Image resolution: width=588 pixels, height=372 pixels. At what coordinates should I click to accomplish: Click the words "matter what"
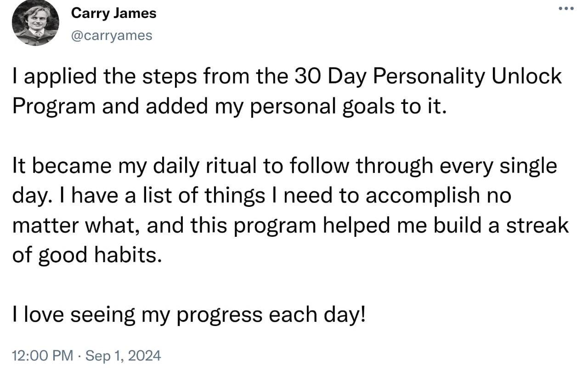click(x=60, y=226)
